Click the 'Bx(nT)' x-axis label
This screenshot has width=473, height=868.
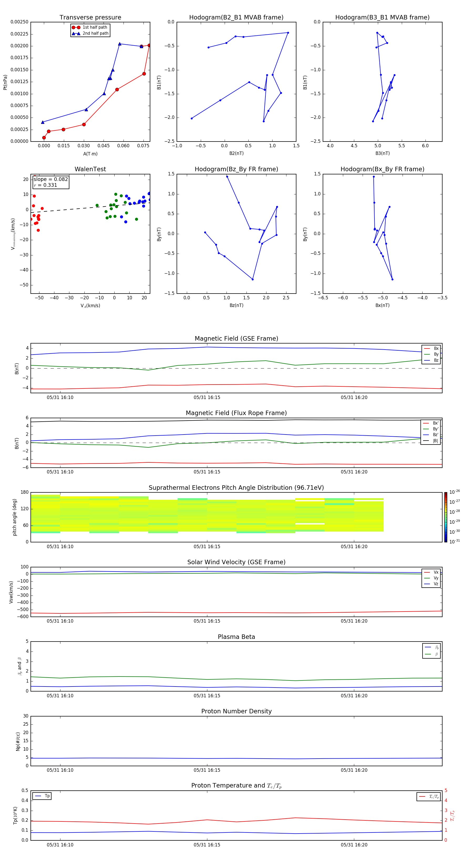point(382,306)
